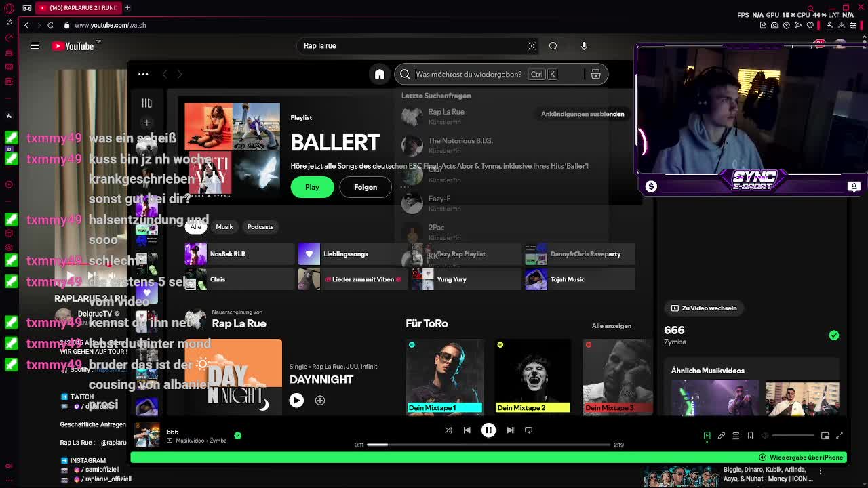This screenshot has width=868, height=488.
Task: Select The Notorious B.I.G. recent search
Action: [x=502, y=145]
